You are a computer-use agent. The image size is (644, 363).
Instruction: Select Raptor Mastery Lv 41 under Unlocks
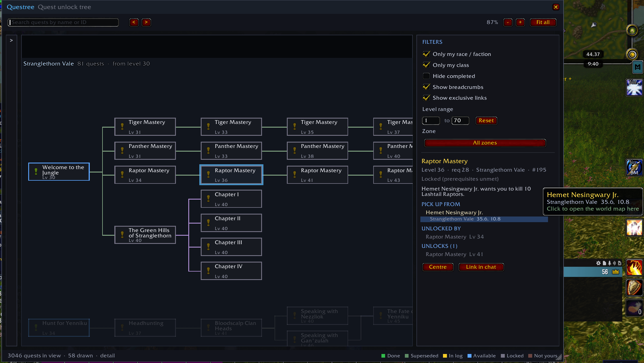454,254
